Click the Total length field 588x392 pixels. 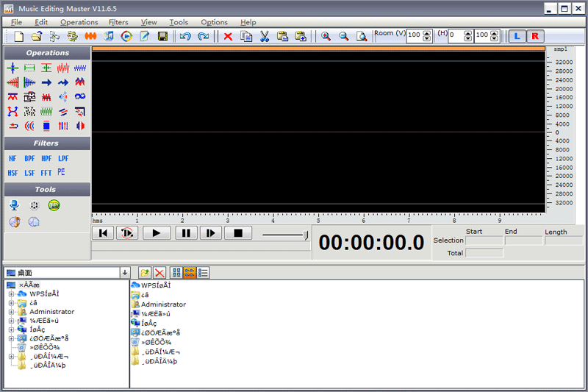coord(484,253)
